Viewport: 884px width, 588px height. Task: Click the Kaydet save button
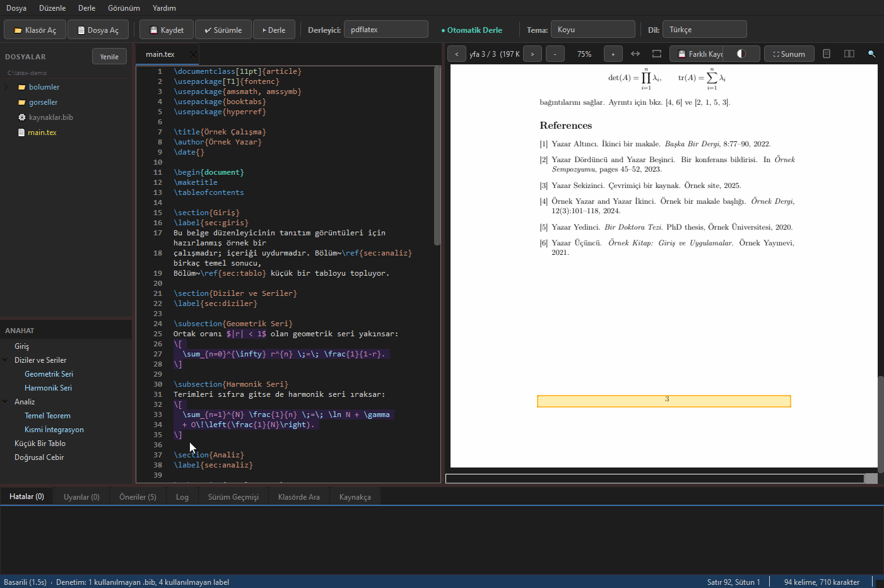[166, 30]
